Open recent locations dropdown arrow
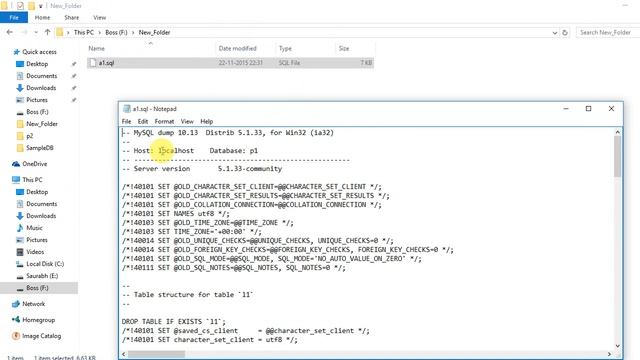The width and height of the screenshot is (640, 360). [x=36, y=32]
